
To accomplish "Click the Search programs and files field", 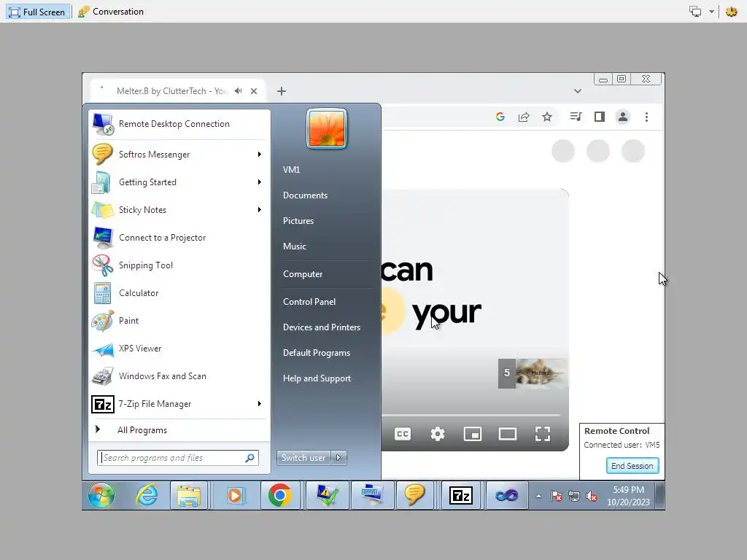I will point(178,458).
